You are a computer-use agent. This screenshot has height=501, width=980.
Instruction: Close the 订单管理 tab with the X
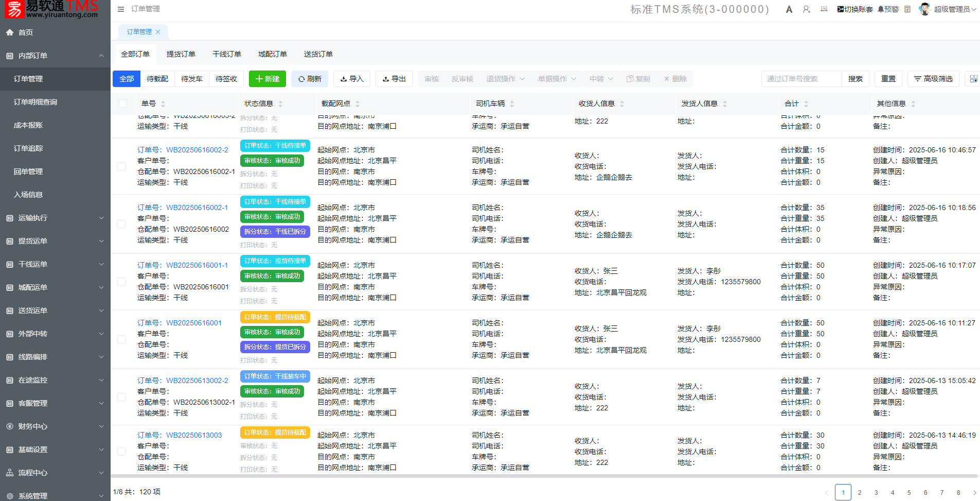pos(158,32)
